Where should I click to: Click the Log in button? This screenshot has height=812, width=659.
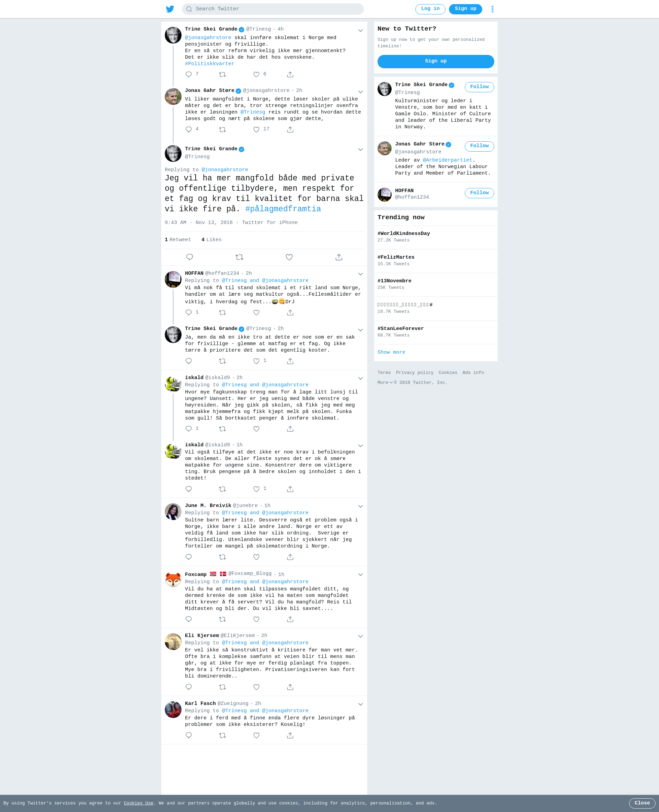coord(430,9)
